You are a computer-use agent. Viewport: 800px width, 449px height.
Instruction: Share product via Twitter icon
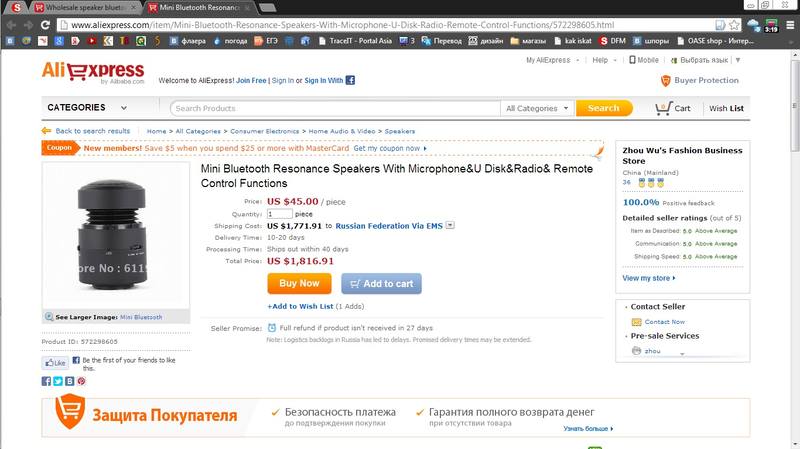pos(58,381)
